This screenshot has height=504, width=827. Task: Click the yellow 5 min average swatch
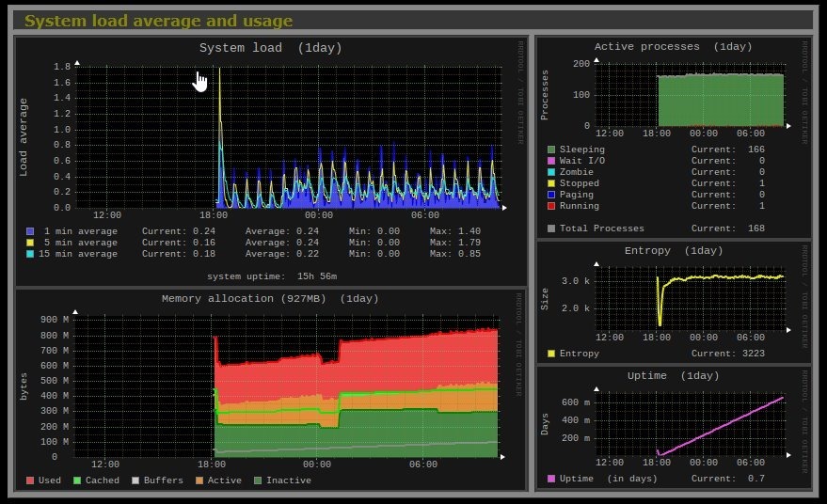[x=31, y=243]
